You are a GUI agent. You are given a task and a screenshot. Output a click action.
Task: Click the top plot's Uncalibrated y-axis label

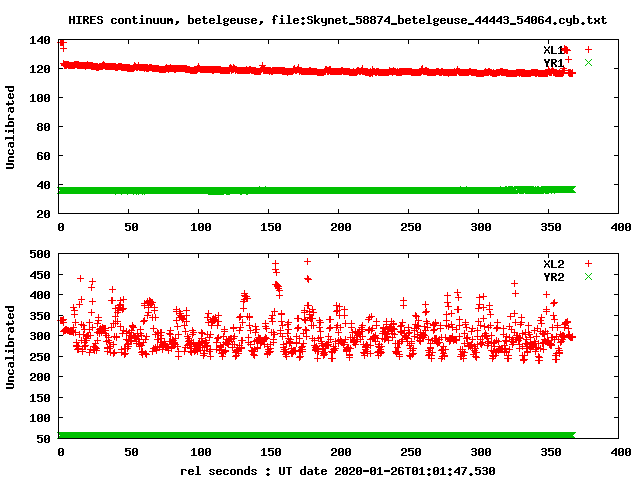(x=11, y=127)
